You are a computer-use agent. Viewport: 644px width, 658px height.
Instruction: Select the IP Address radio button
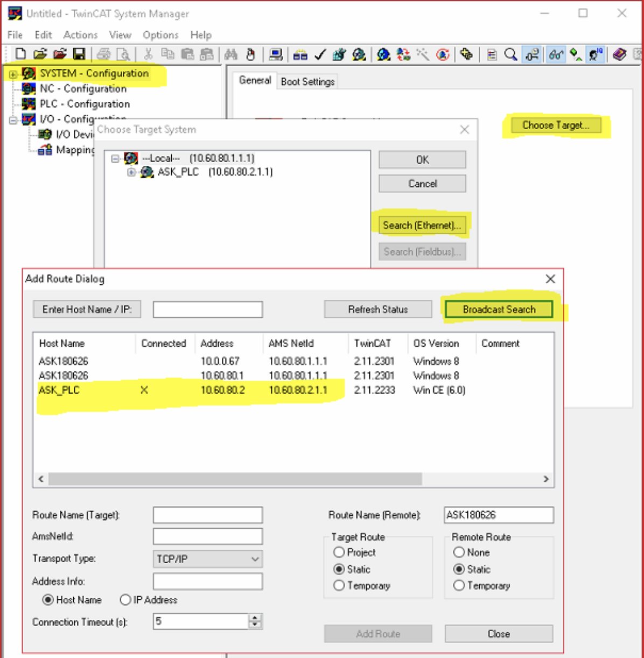(x=125, y=600)
